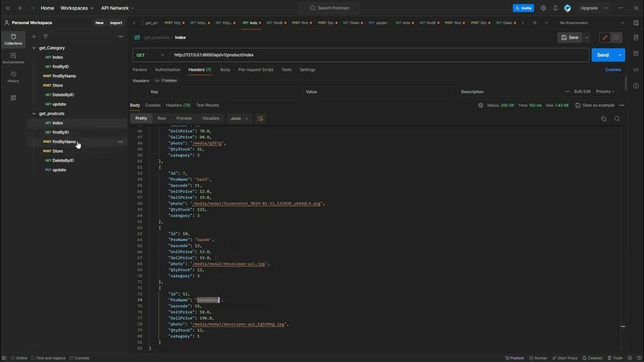Open the API Network dropdown
This screenshot has width=644, height=362.
(117, 8)
